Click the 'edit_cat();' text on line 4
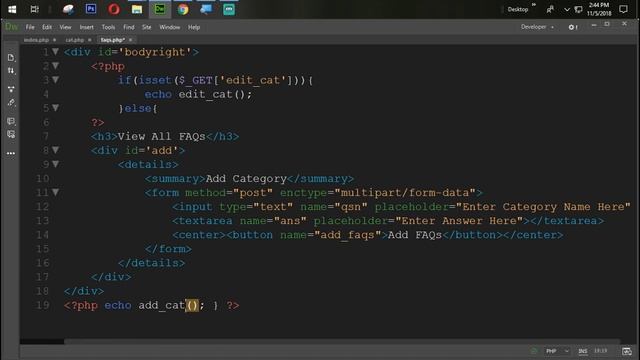The width and height of the screenshot is (640, 360). 216,94
